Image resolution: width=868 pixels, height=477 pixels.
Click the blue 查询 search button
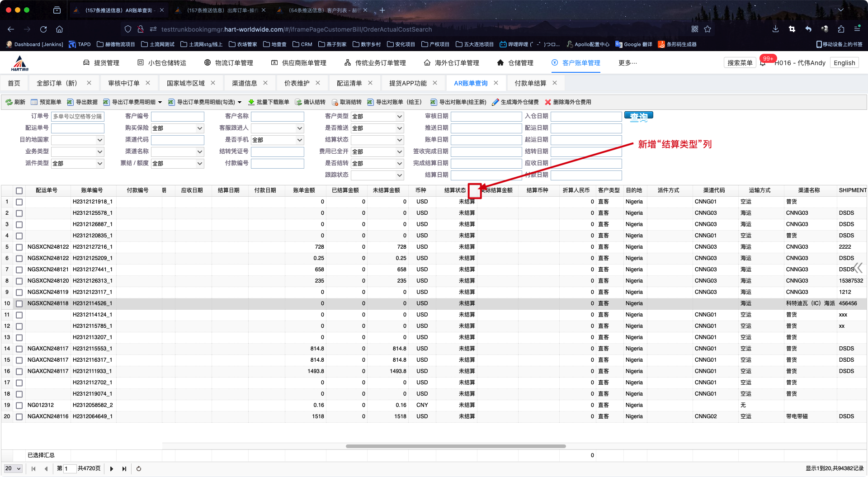coord(638,117)
